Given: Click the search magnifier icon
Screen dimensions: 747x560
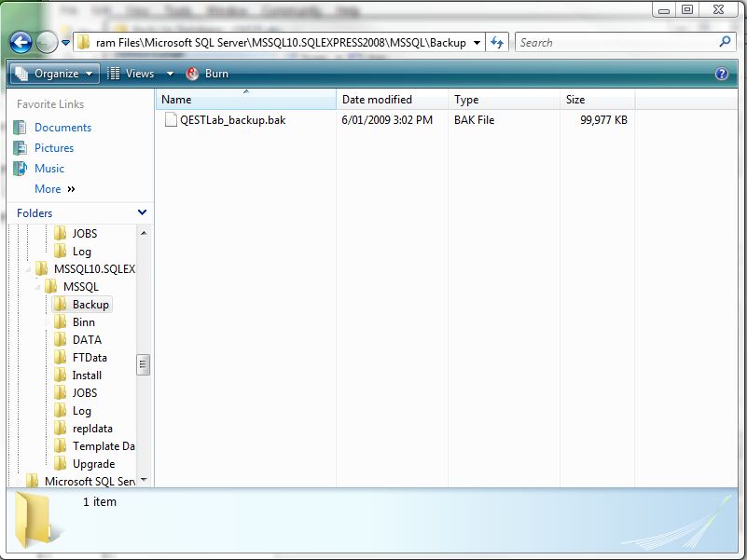Looking at the screenshot, I should (x=726, y=42).
